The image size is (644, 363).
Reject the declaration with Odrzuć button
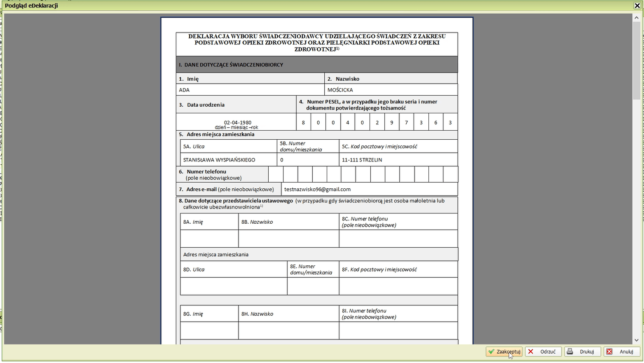pyautogui.click(x=543, y=351)
